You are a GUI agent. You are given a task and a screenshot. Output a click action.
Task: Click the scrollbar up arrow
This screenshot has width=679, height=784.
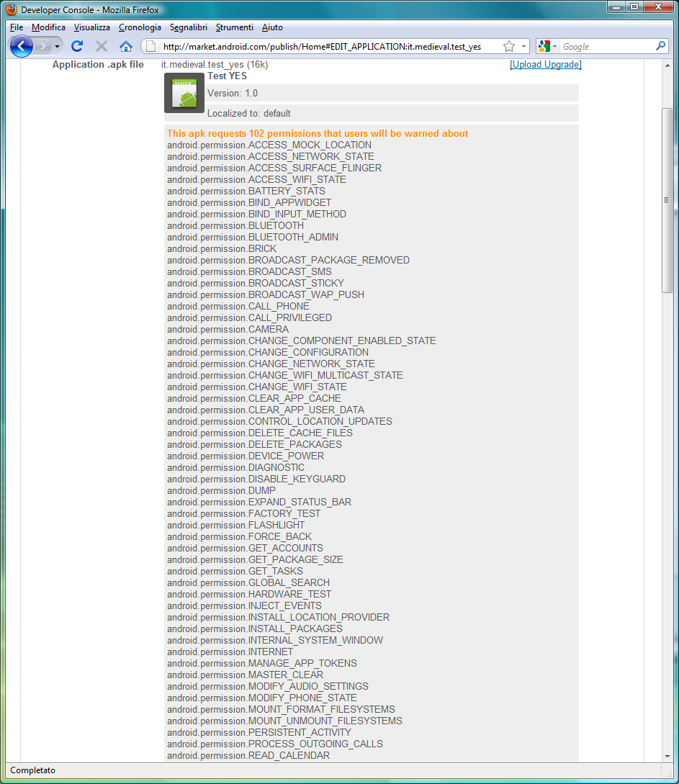click(667, 66)
